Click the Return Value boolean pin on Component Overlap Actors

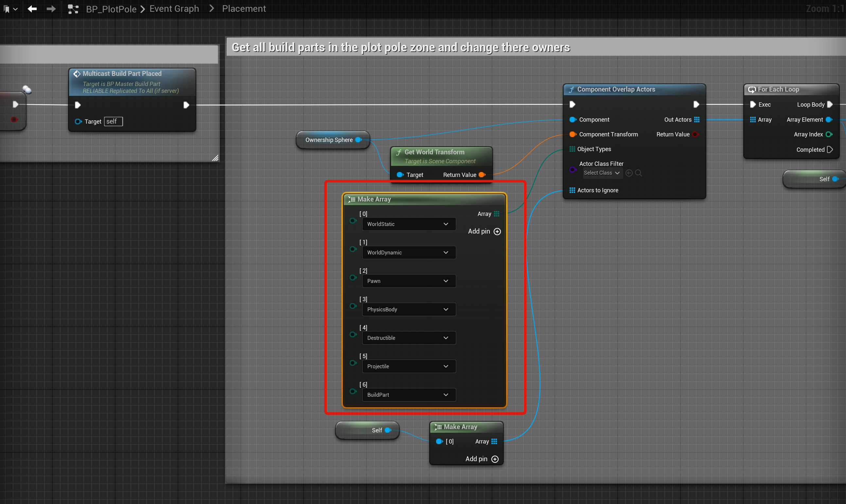(695, 134)
